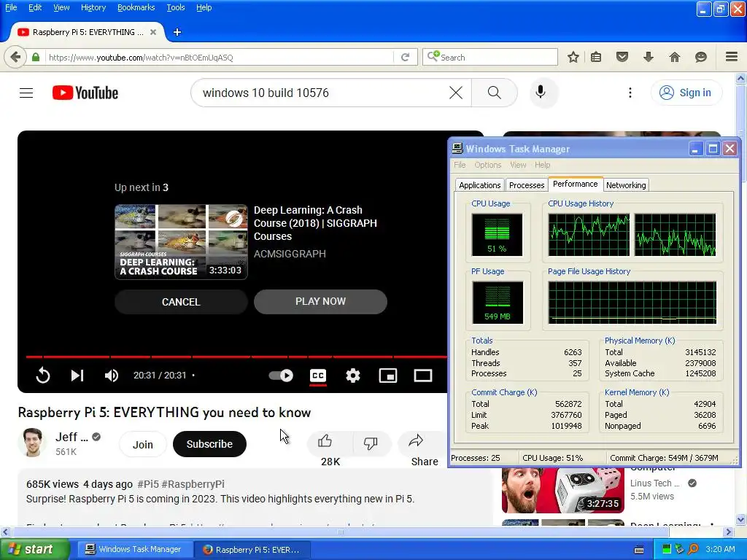Switch to miniplayer mode
This screenshot has height=560, width=747.
click(388, 376)
